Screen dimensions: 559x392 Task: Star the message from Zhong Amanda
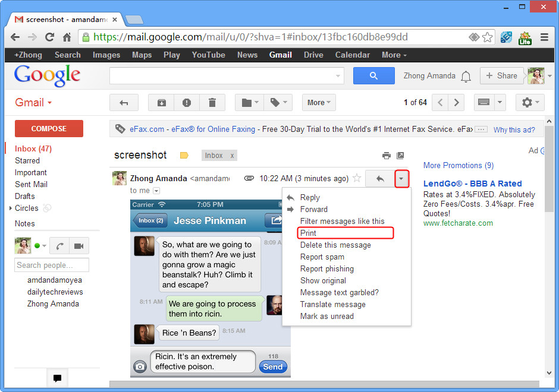point(357,178)
